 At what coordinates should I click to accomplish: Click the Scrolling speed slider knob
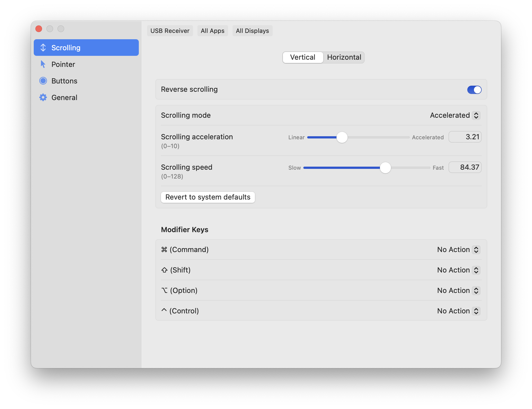385,167
